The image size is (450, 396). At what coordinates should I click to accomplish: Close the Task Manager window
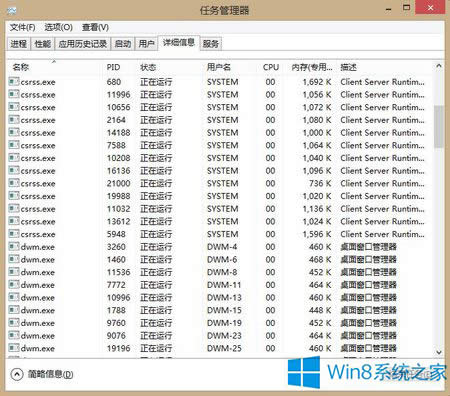pyautogui.click(x=430, y=7)
